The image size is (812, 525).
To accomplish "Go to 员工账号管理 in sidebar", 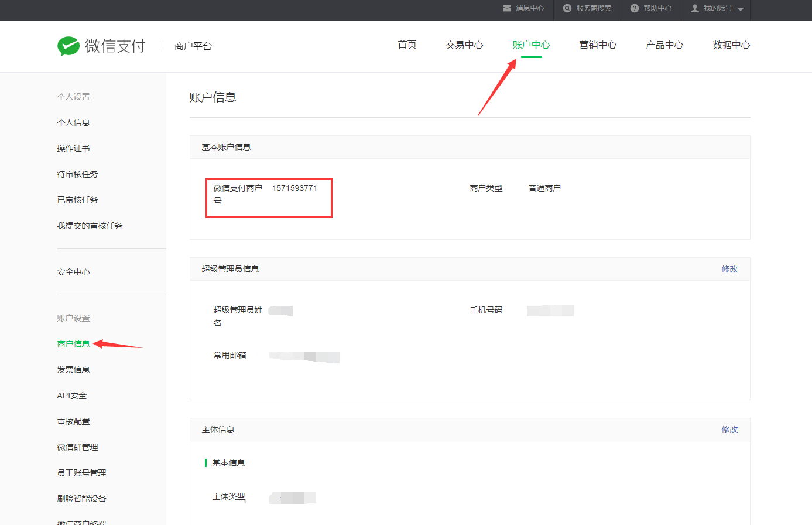I will click(81, 473).
